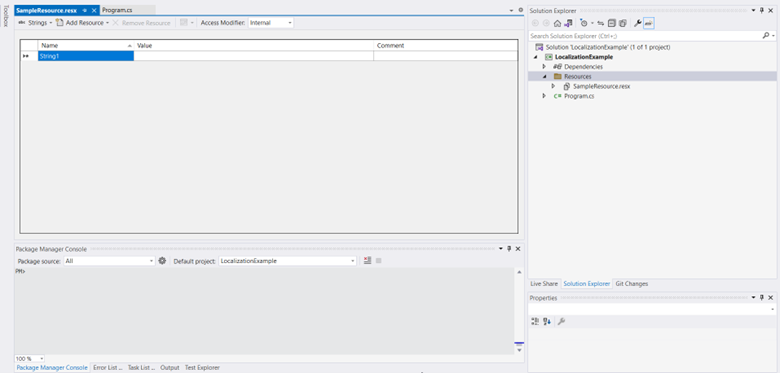Focus the Search Solution Explorer field

(645, 36)
